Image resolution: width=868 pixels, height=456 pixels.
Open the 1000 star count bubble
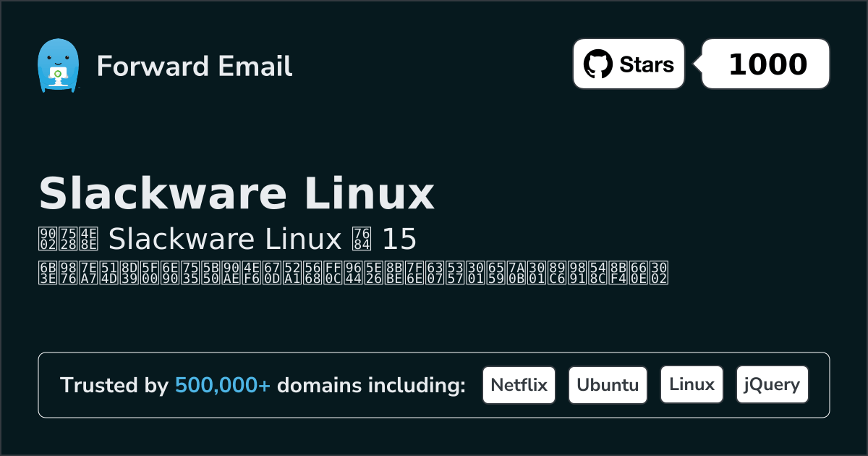coord(767,64)
